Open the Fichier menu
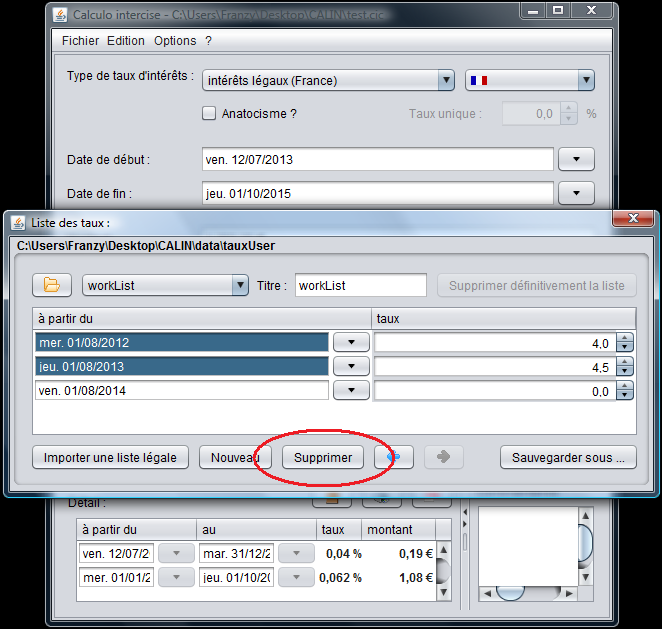This screenshot has height=630, width=662. click(x=80, y=41)
